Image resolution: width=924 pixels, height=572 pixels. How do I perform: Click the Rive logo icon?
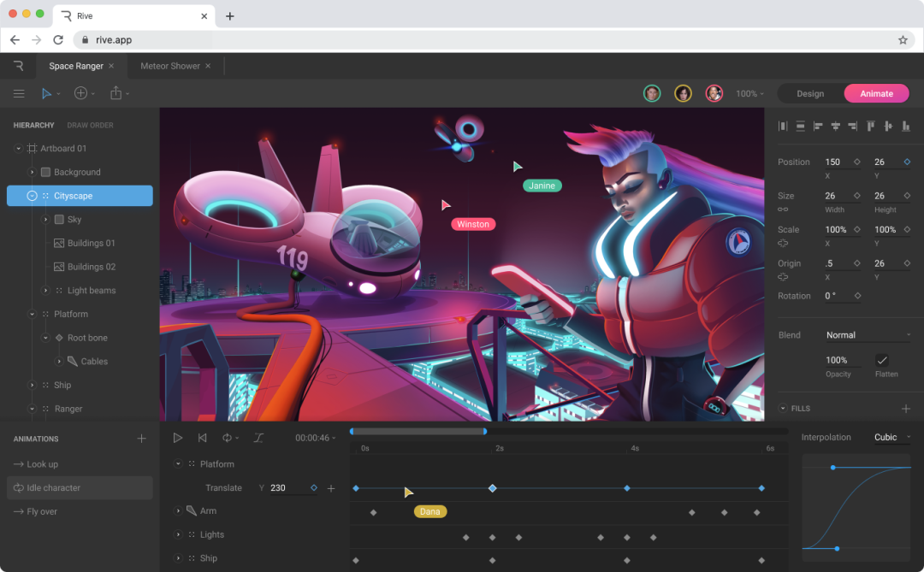point(19,66)
